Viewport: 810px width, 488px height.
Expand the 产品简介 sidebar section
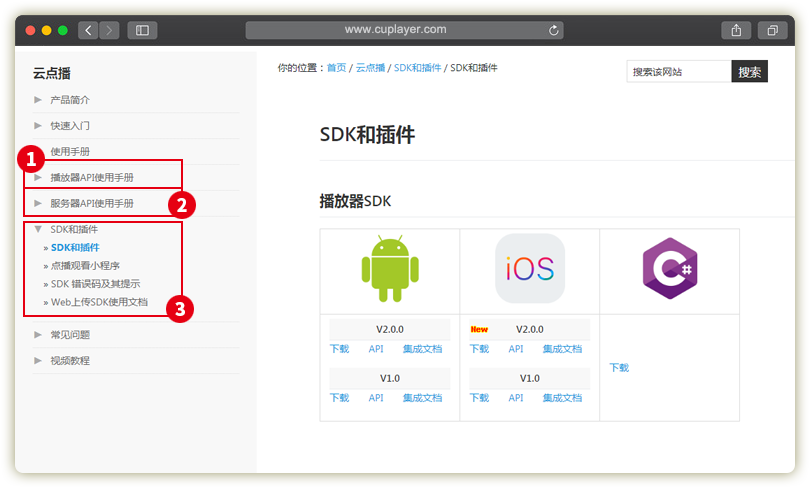[x=69, y=99]
